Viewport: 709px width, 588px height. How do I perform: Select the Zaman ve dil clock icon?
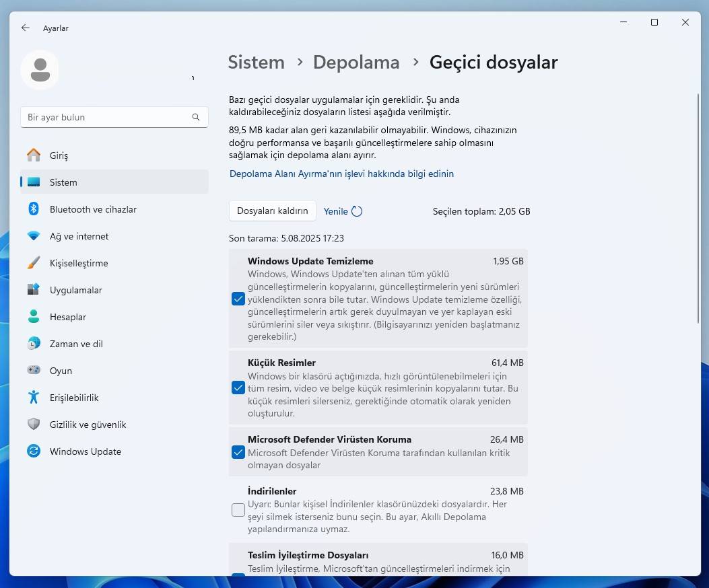tap(34, 344)
